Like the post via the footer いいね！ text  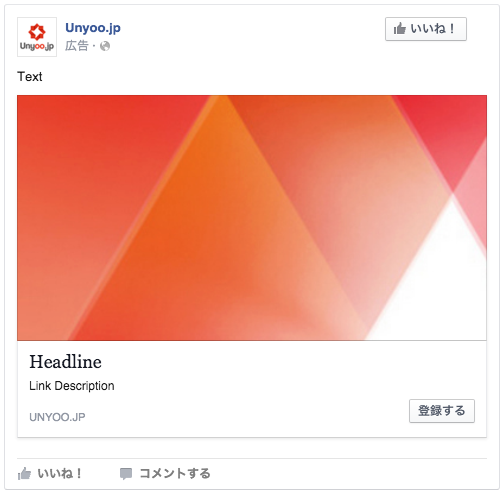click(59, 473)
